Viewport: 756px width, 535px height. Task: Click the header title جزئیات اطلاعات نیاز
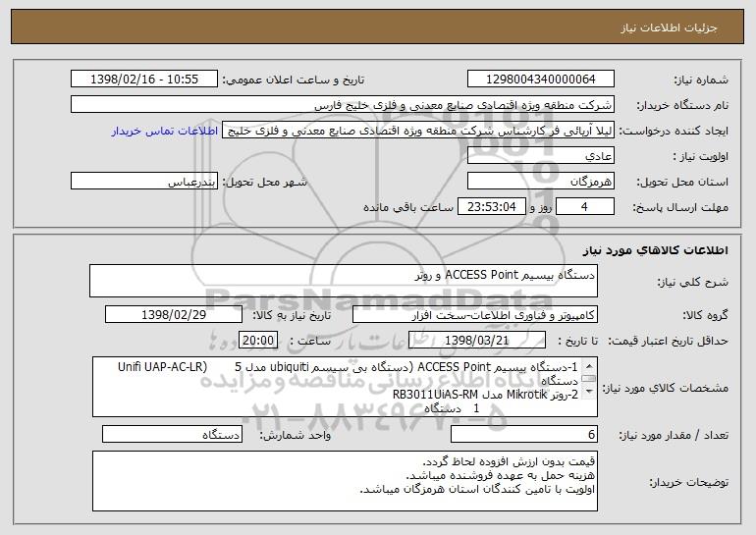coord(669,27)
